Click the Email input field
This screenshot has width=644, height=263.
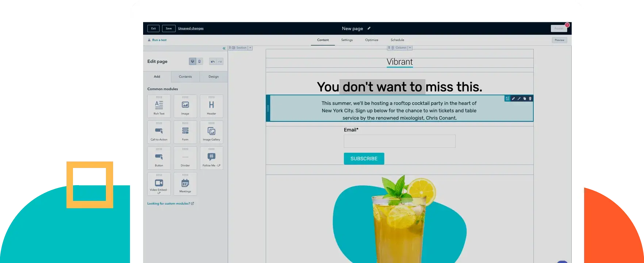coord(399,141)
